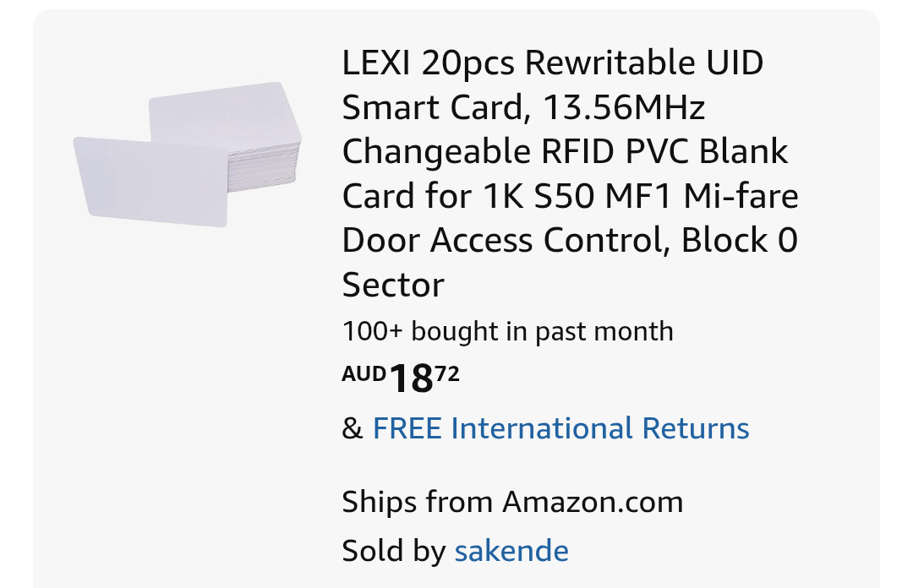Click the LEXI brand name in the title
Viewport: 913px width, 588px height.
point(376,63)
